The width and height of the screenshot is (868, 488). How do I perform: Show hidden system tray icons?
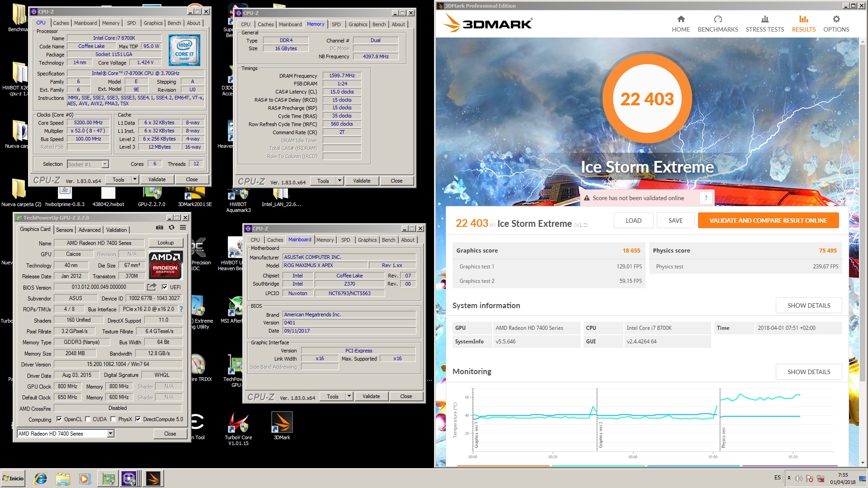[x=789, y=478]
